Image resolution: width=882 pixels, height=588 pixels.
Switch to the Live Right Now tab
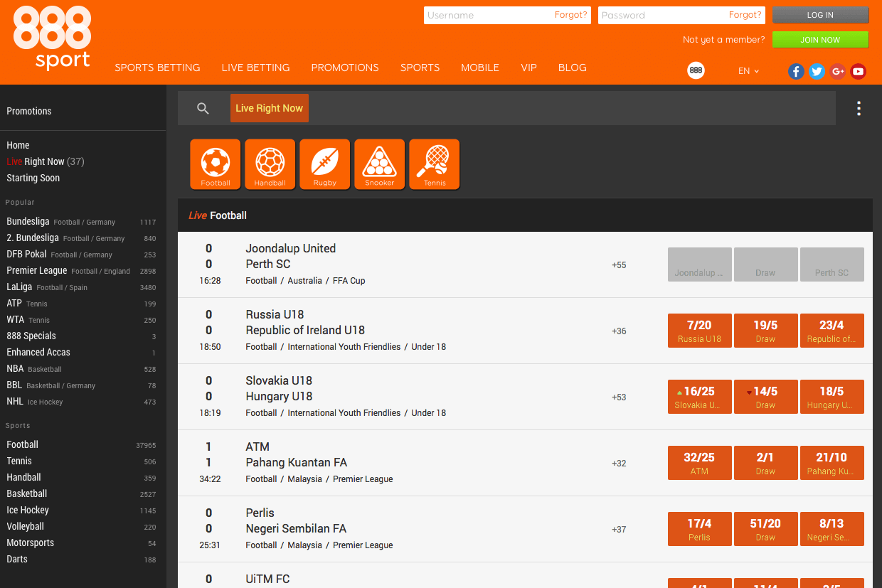(x=269, y=108)
